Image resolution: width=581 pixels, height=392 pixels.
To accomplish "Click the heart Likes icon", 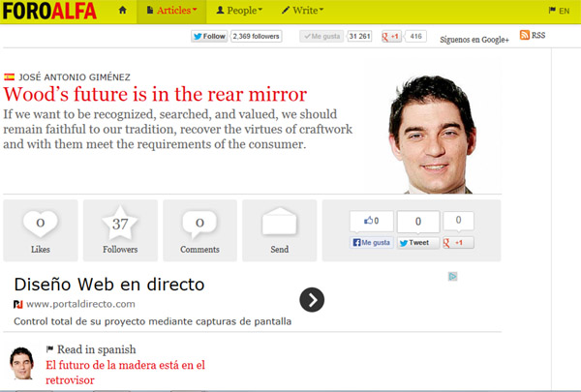I will [x=41, y=224].
